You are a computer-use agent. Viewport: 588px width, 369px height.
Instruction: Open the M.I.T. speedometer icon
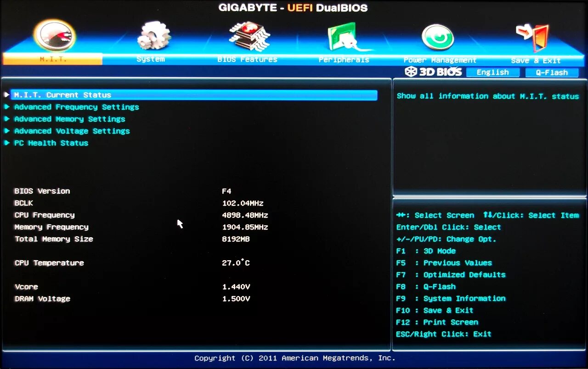pos(55,35)
